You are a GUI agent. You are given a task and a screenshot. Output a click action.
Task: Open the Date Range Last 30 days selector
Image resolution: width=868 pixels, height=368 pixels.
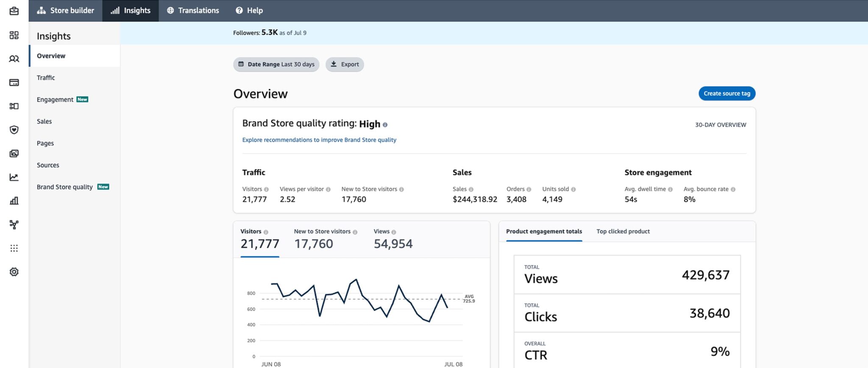coord(276,64)
